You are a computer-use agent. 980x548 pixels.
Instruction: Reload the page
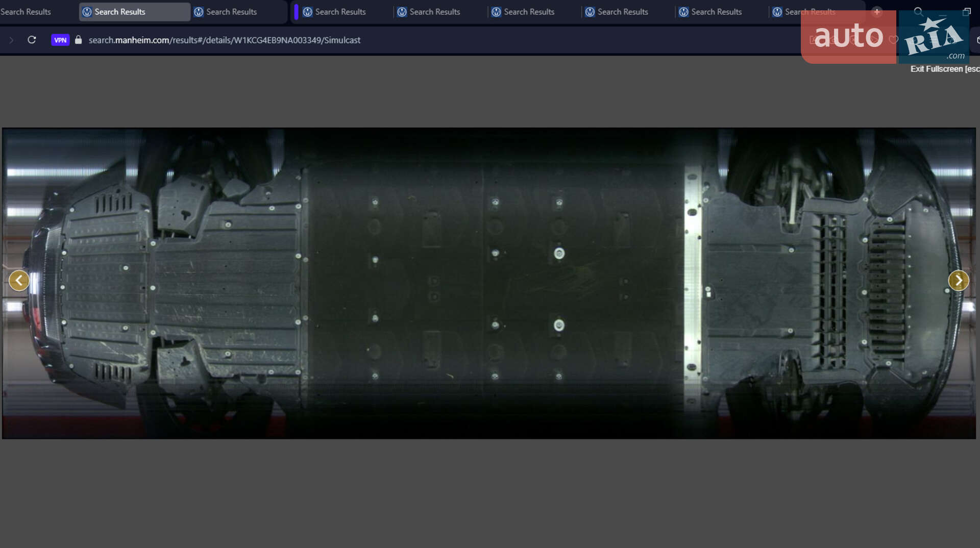coord(32,40)
